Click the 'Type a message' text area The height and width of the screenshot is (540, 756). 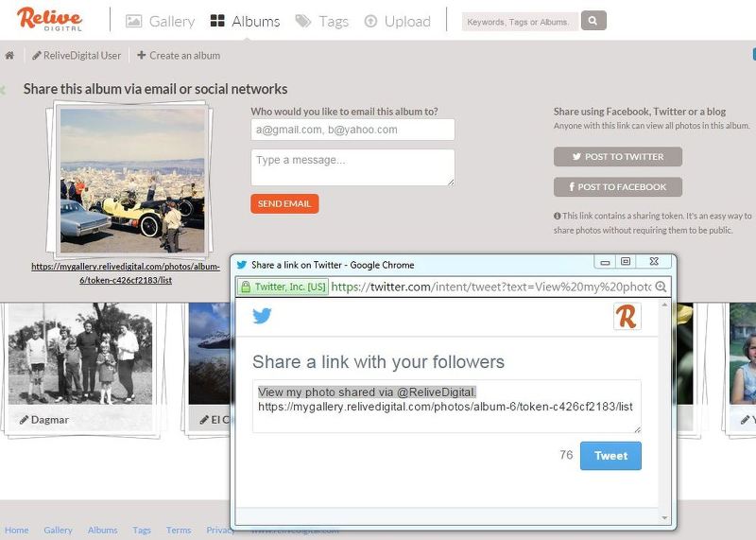352,166
